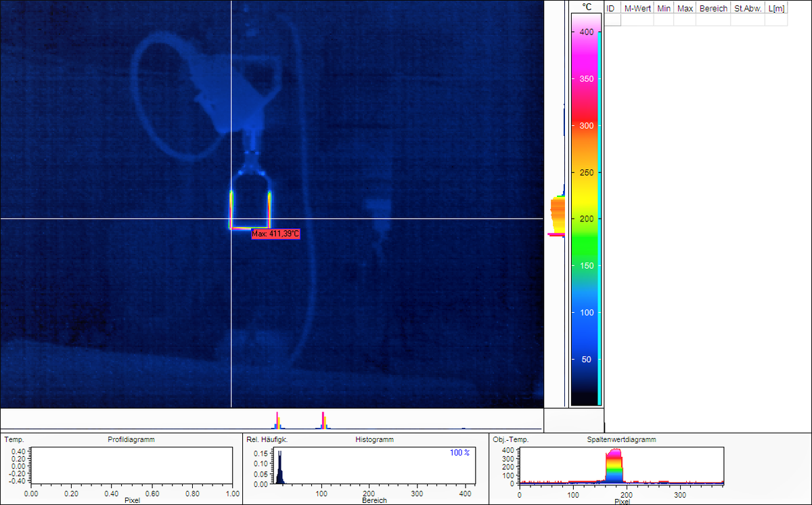Click the 300 mark on temperature scale
The width and height of the screenshot is (812, 505).
pyautogui.click(x=586, y=126)
